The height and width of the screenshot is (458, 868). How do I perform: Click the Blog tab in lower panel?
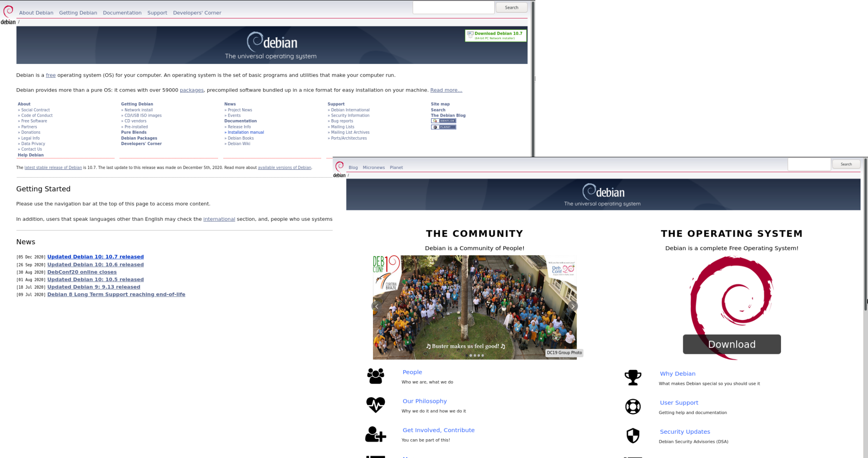(353, 167)
